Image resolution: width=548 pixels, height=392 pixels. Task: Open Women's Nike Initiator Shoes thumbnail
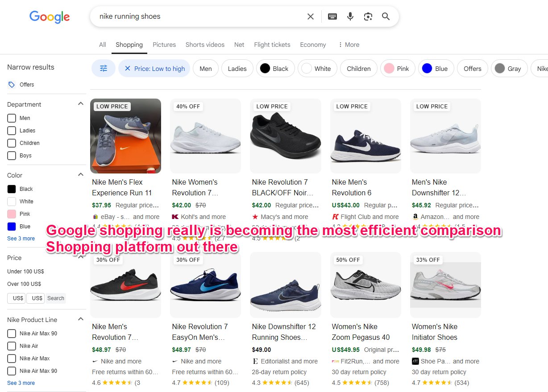coord(445,285)
